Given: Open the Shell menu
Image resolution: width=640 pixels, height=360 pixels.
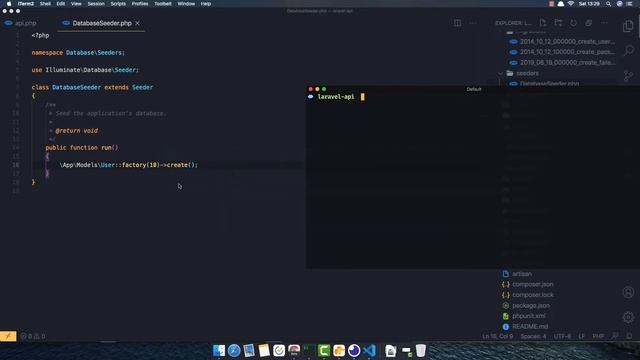Looking at the screenshot, I should 45,4.
